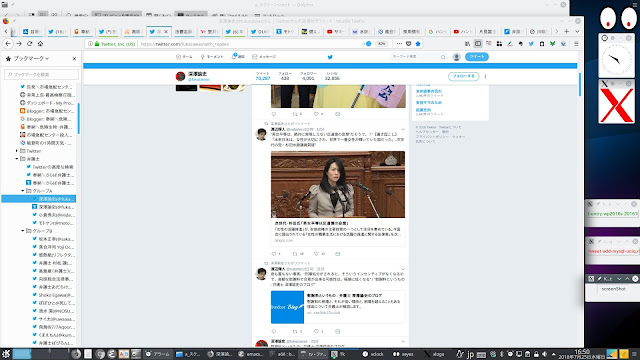Open dropdown chevron on parliament photo tweet

[x=403, y=129]
